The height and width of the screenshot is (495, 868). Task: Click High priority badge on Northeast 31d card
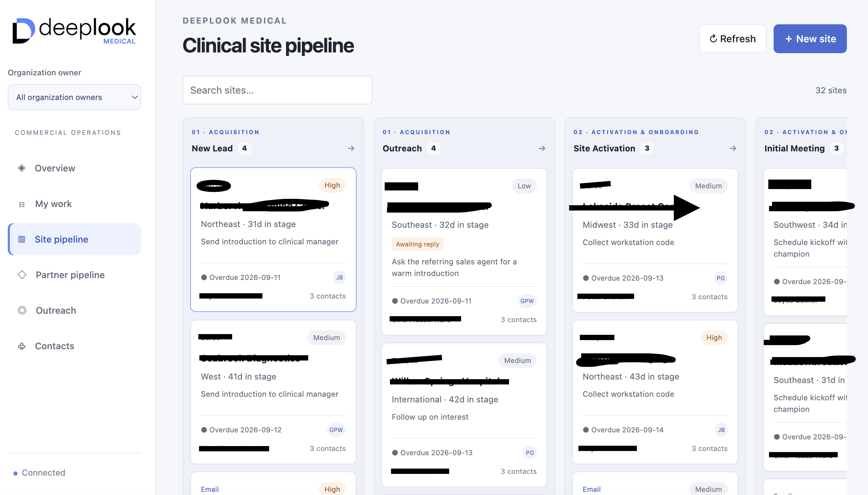point(332,185)
